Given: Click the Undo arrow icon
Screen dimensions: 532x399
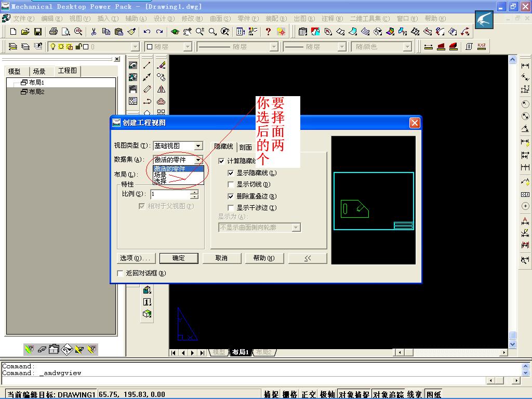Looking at the screenshot, I should [147, 32].
